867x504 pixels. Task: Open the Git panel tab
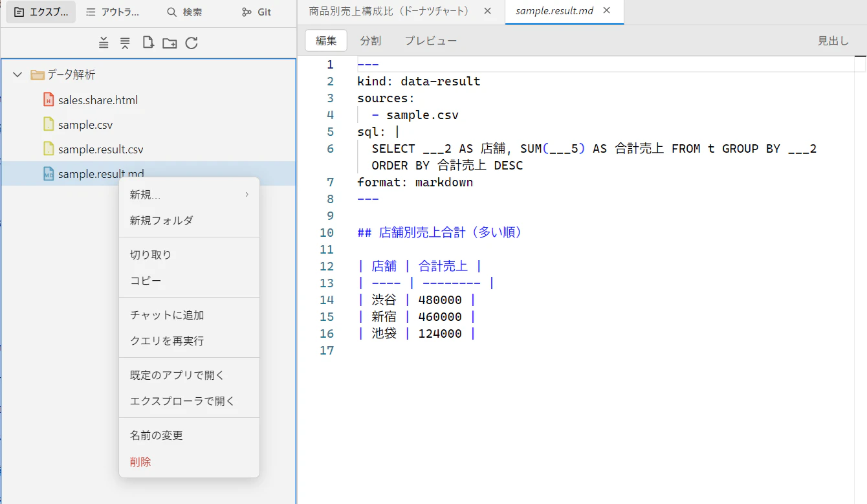[257, 12]
